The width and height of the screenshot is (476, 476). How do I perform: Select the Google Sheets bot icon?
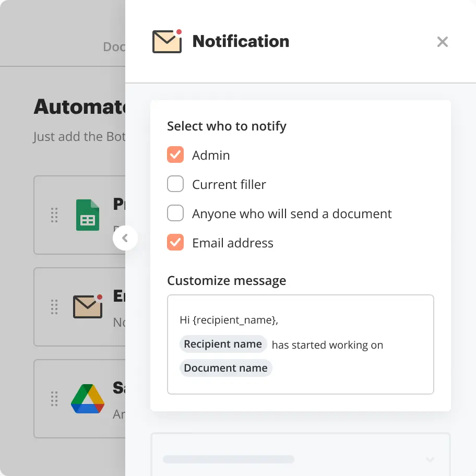click(x=88, y=215)
